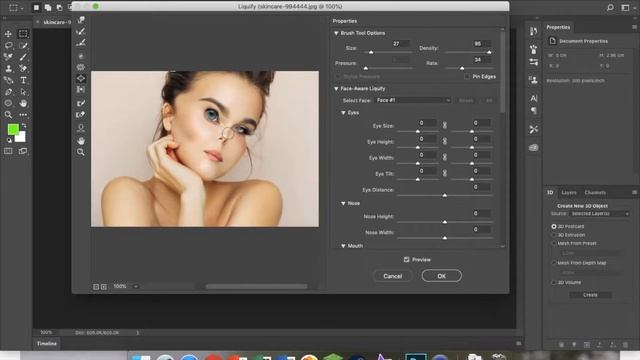640x360 pixels.
Task: Open the Character panel icon
Action: coord(533,98)
